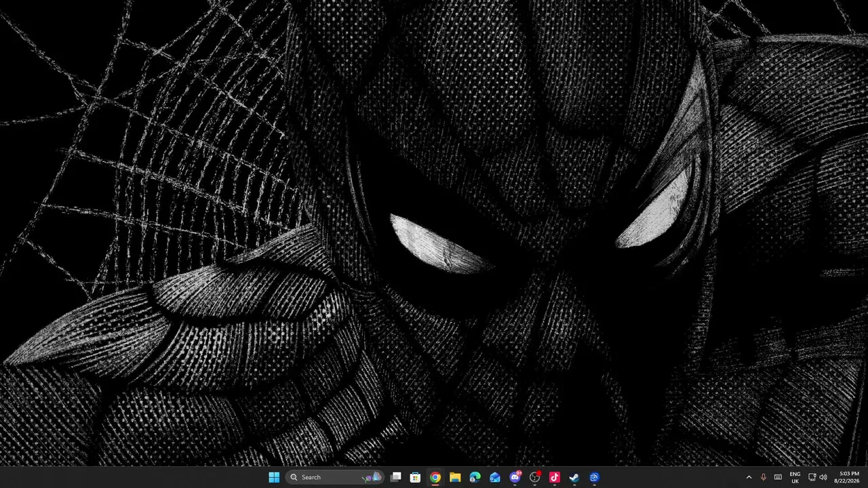Click the microphone in-use tray icon
868x488 pixels.
click(x=764, y=477)
